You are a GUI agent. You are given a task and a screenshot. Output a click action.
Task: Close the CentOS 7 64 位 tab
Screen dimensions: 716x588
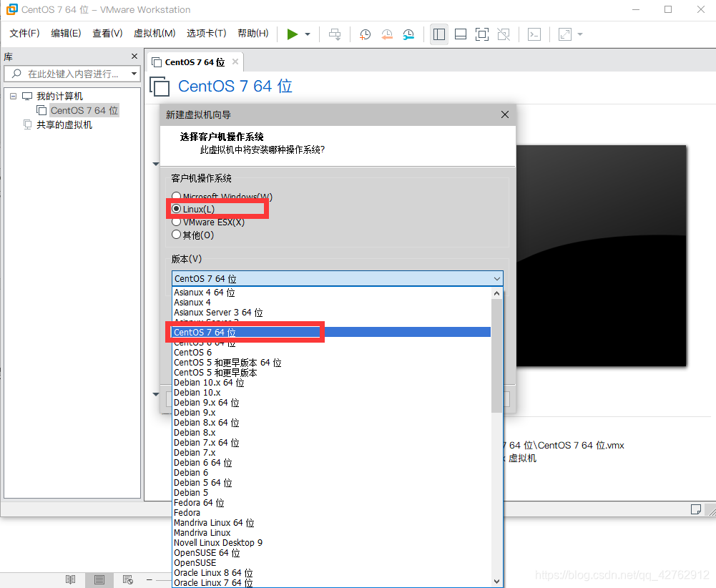pyautogui.click(x=235, y=62)
